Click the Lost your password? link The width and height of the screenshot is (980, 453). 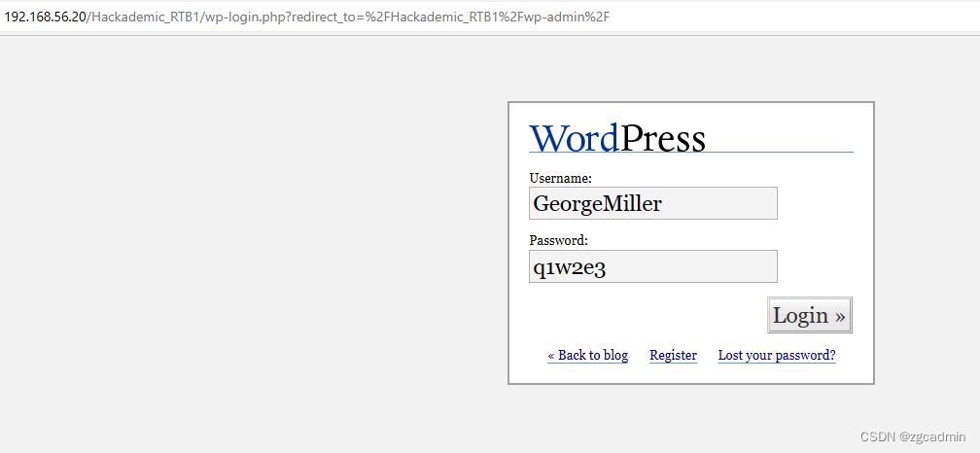pos(777,355)
